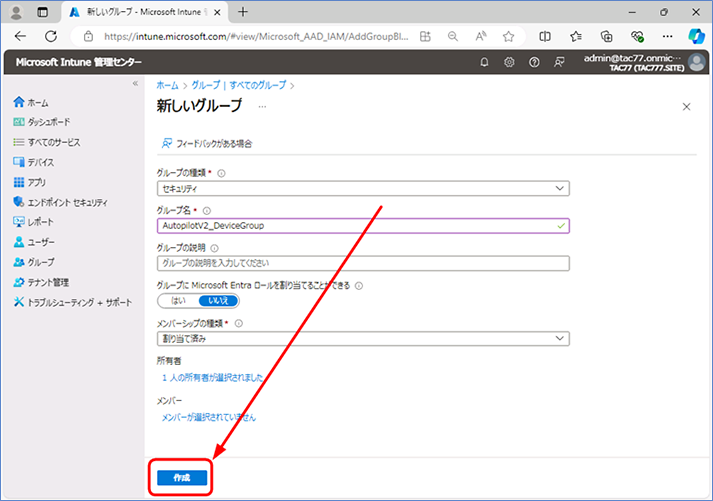Open the メンバーが選択されていません link

click(209, 417)
